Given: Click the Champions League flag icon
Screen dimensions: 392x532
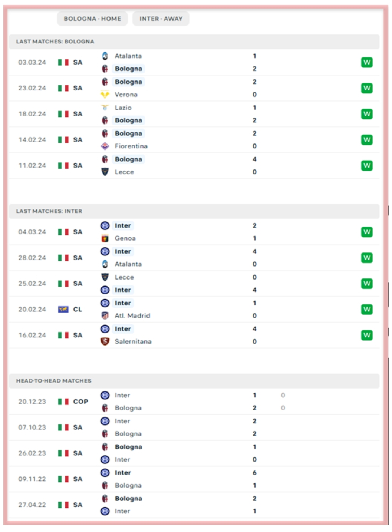Looking at the screenshot, I should click(x=63, y=310).
